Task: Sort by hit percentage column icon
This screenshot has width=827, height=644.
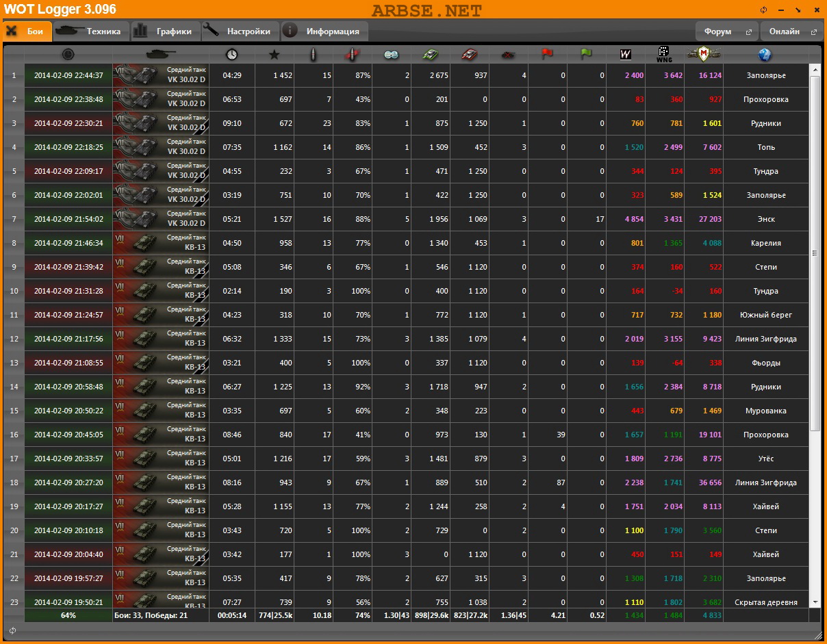Action: (x=353, y=54)
